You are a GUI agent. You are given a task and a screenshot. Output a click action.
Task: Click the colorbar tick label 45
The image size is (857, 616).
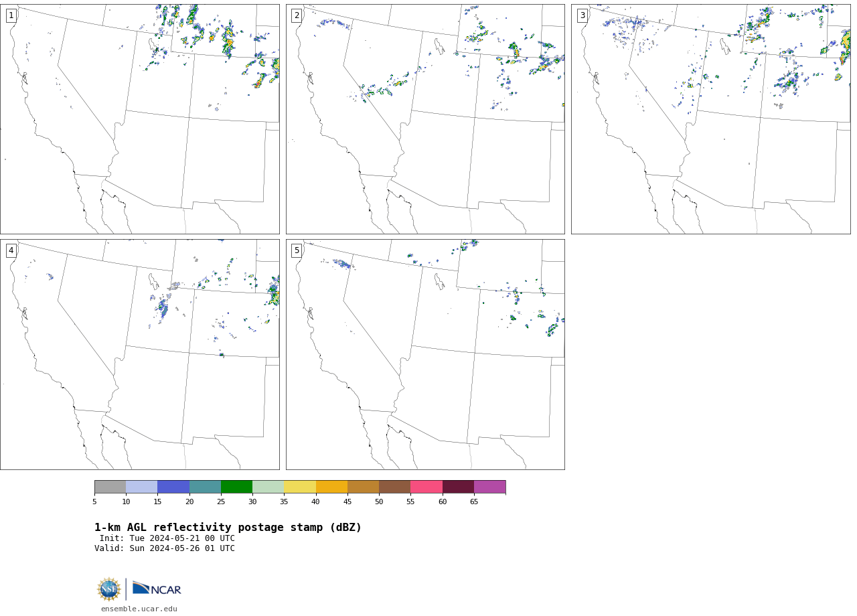click(x=347, y=502)
